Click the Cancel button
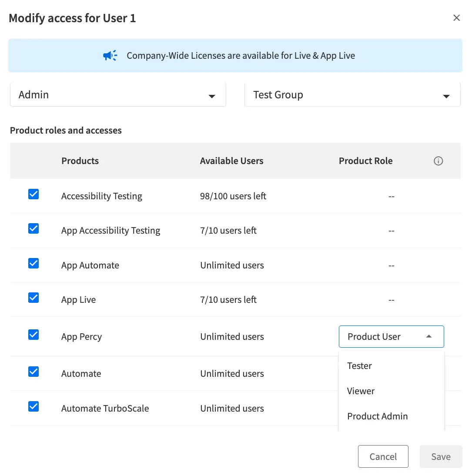The height and width of the screenshot is (476, 472). [383, 456]
